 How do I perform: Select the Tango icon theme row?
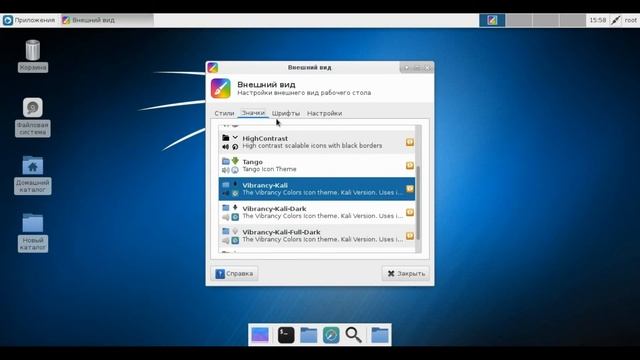[317, 165]
